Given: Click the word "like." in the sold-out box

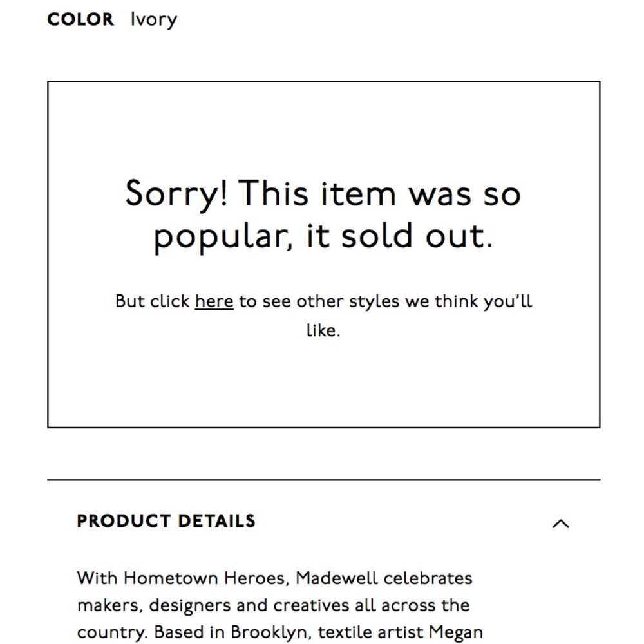Looking at the screenshot, I should pos(324,330).
